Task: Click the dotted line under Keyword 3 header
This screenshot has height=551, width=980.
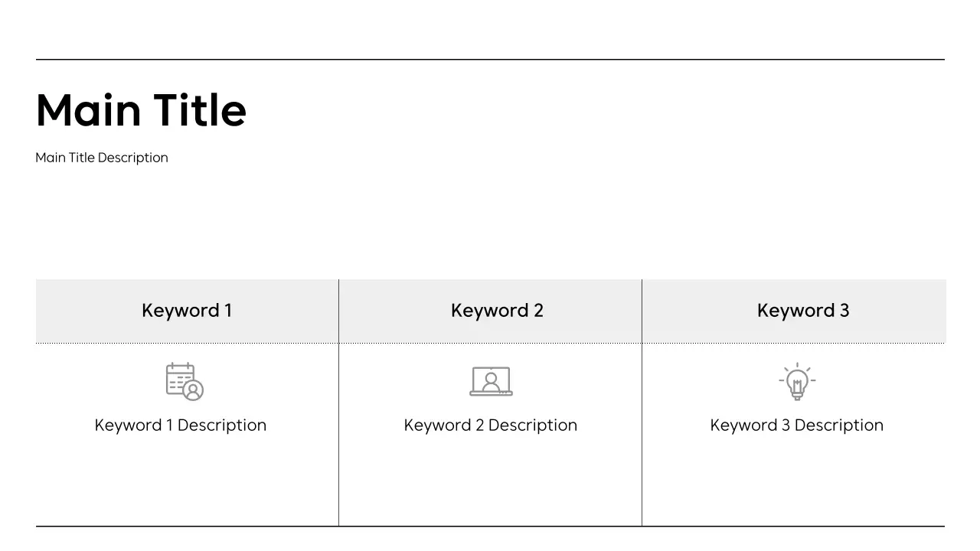Action: (793, 343)
